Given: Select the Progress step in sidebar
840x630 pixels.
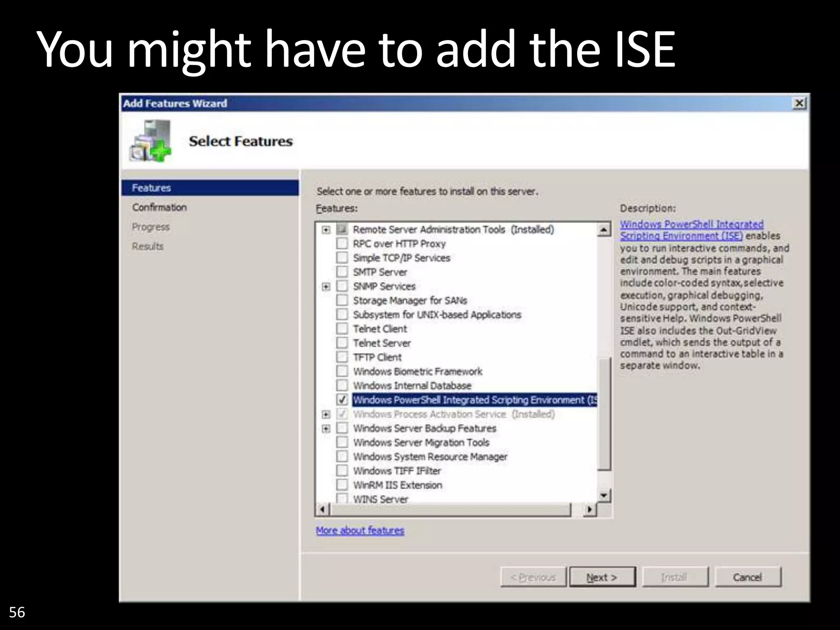Looking at the screenshot, I should (151, 227).
